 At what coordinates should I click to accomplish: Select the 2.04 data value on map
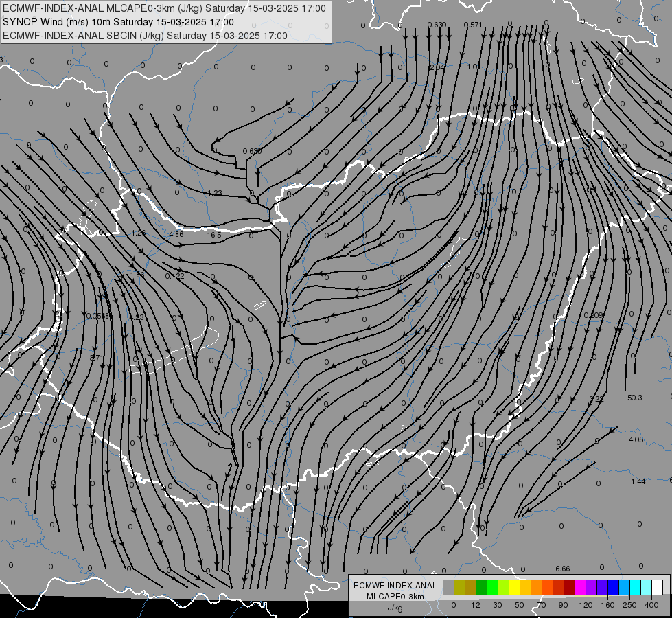coord(437,67)
